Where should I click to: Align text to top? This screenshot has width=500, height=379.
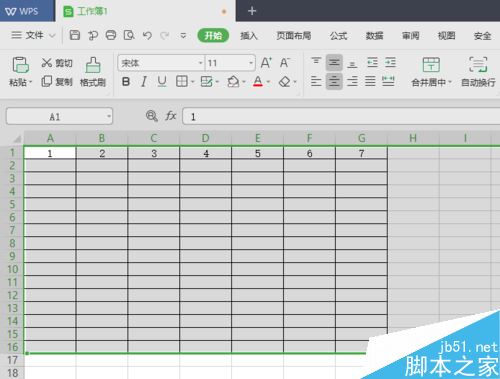316,62
